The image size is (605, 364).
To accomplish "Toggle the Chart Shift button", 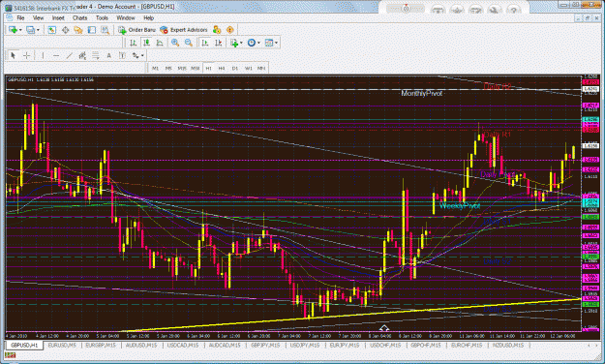I will [218, 43].
